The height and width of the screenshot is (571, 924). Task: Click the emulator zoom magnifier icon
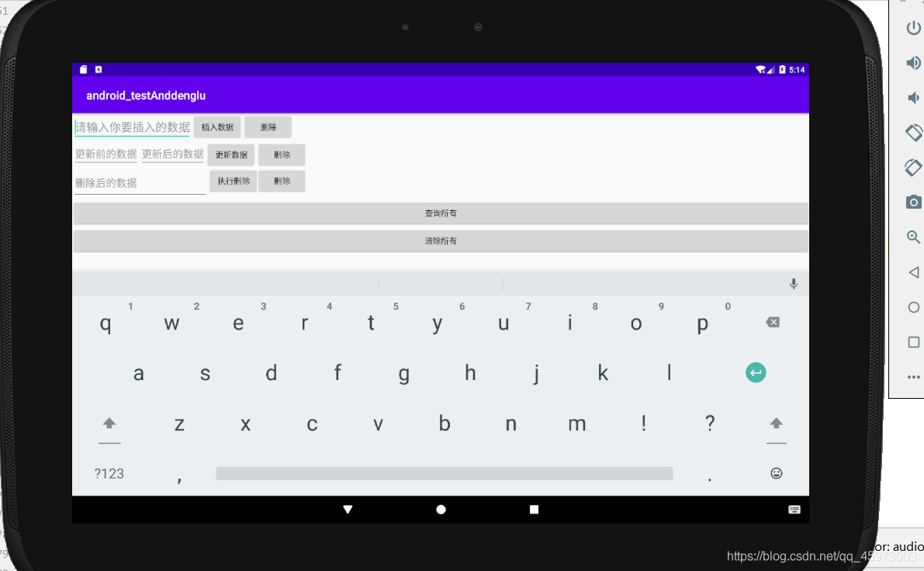click(x=913, y=237)
